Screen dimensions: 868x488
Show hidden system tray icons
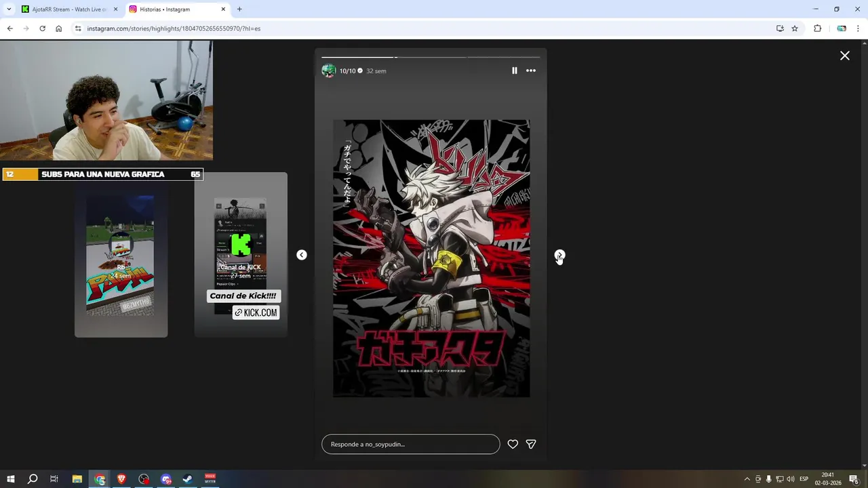747,479
